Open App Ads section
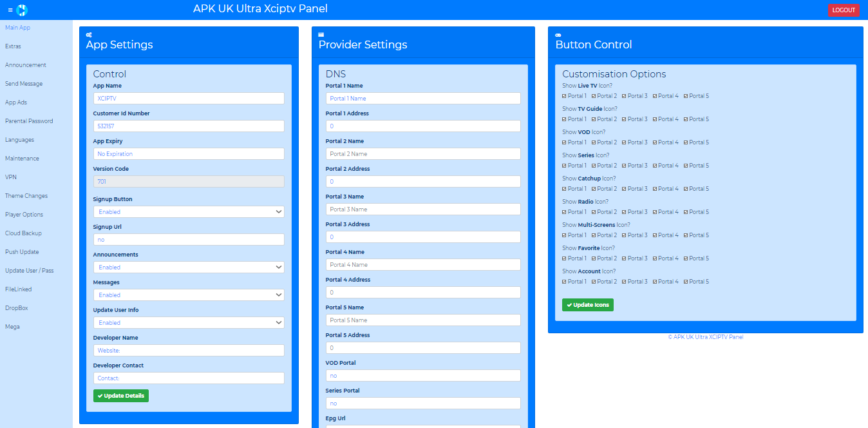The width and height of the screenshot is (868, 428). pyautogui.click(x=16, y=102)
